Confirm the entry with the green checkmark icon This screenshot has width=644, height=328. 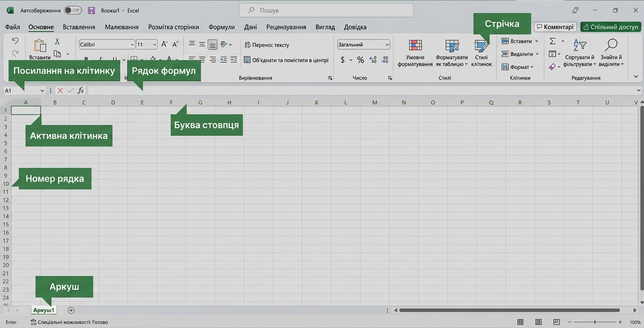(70, 90)
